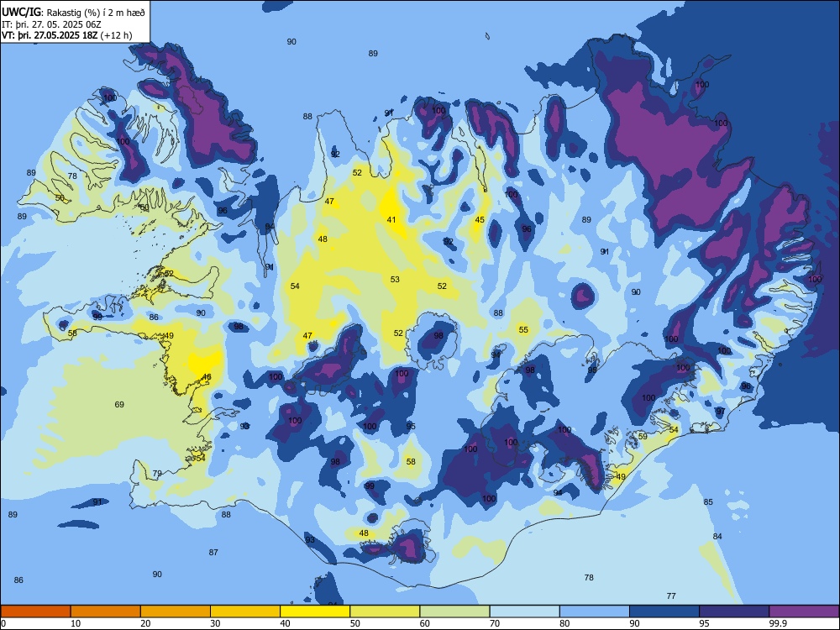Screen dimensions: 840x630
Task: Click the legend tick label "80"
Action: [x=564, y=623]
